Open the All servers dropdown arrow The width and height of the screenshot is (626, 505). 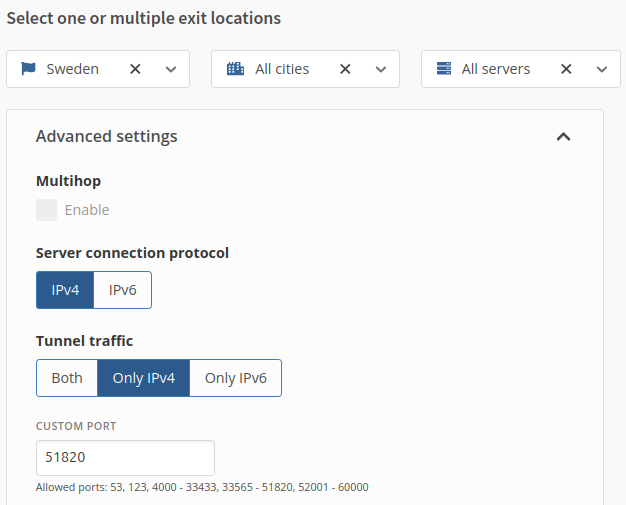[601, 69]
